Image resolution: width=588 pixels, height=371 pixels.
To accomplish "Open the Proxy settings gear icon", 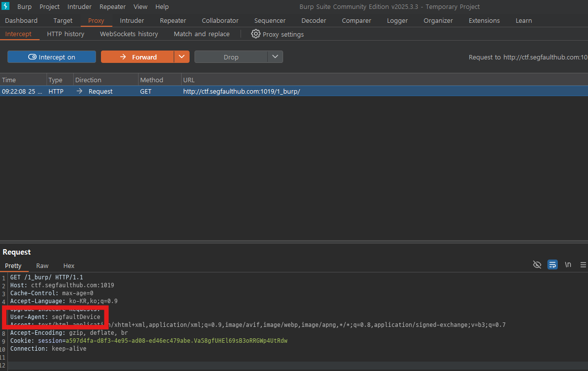I will [256, 34].
